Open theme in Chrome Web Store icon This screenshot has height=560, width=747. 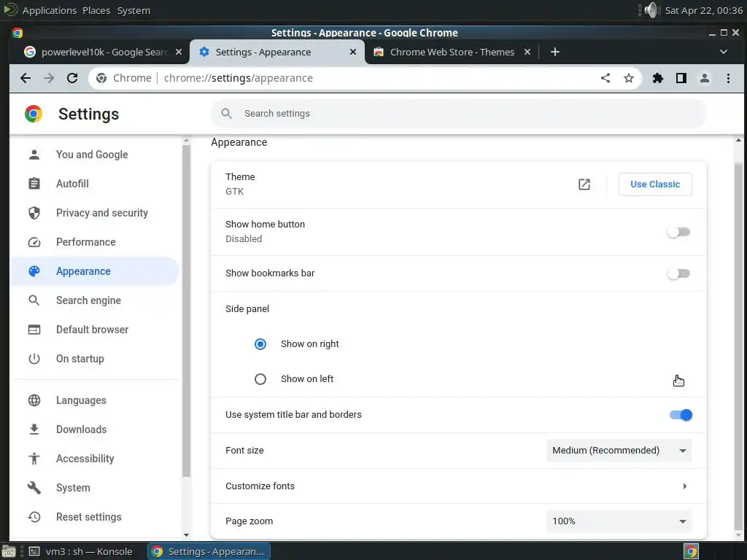(584, 184)
